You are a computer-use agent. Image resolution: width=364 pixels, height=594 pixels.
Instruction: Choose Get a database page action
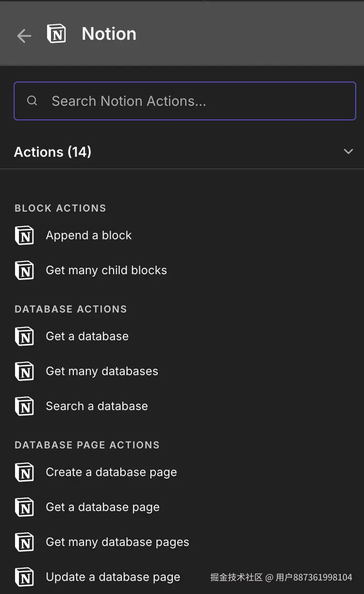(102, 507)
